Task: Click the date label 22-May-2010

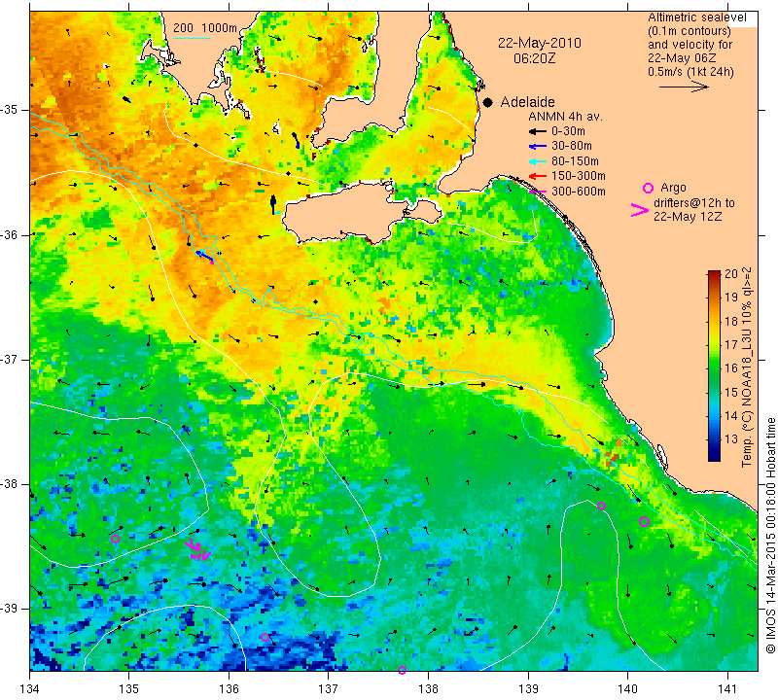Action: coord(540,43)
